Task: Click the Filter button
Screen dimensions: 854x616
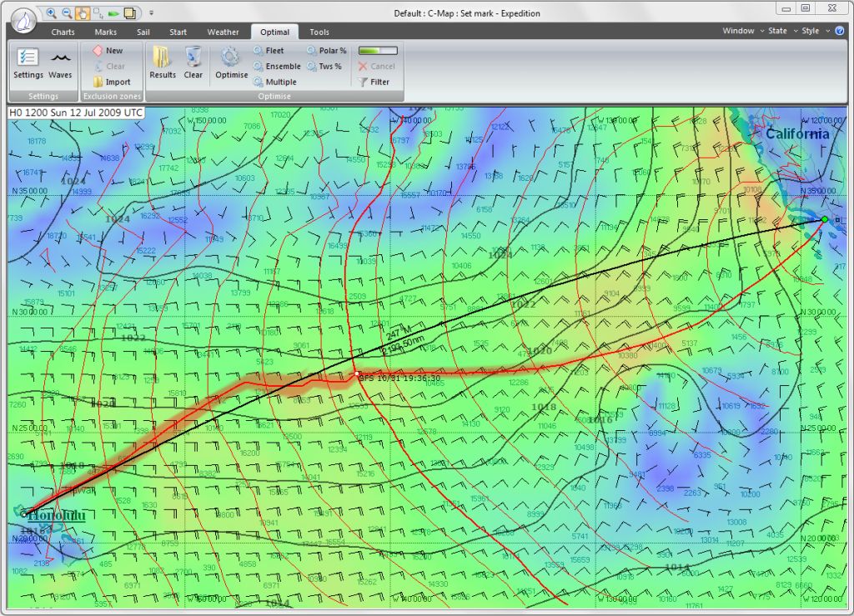Action: pos(374,83)
